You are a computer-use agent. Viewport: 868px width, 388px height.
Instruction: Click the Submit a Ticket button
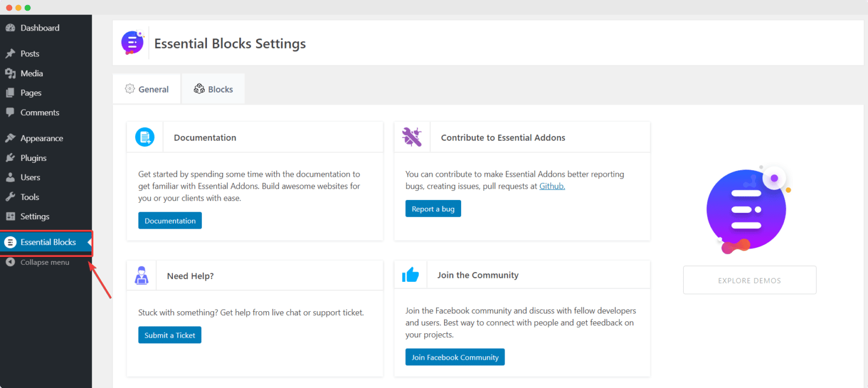coord(170,335)
